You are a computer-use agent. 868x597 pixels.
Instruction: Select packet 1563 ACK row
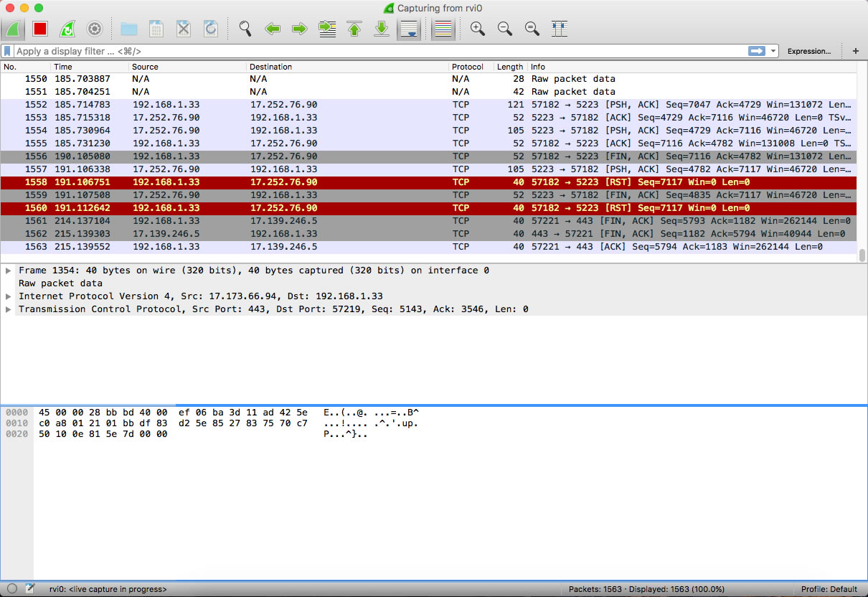(x=428, y=247)
